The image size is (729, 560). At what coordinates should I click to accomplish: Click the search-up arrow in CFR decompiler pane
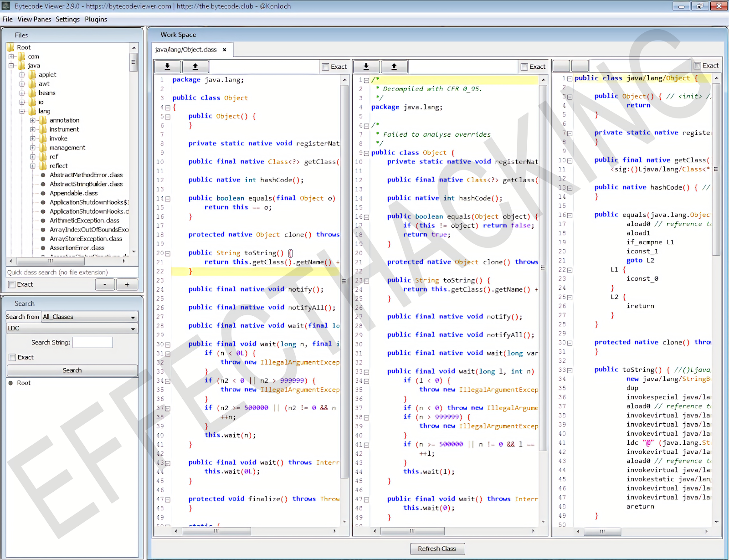coord(394,67)
